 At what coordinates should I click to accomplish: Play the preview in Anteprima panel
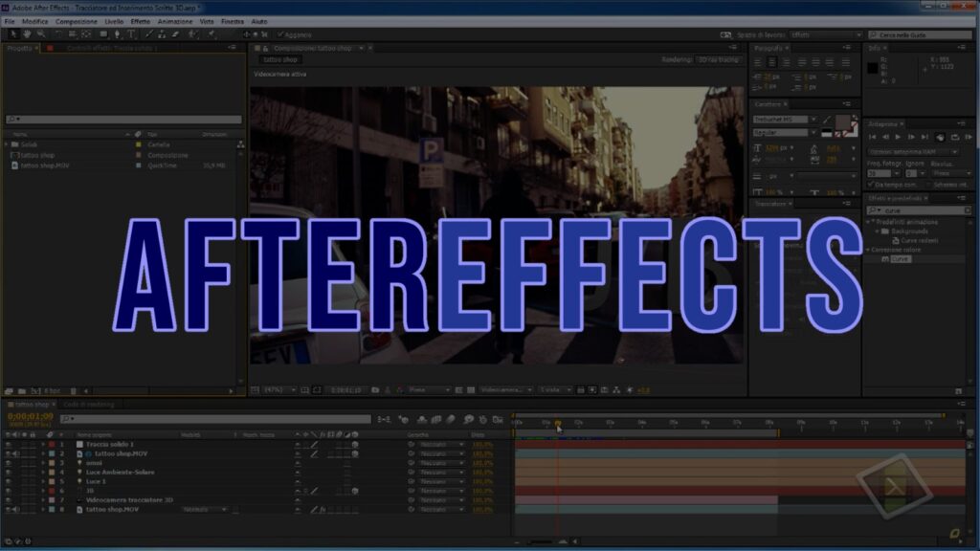tap(898, 137)
